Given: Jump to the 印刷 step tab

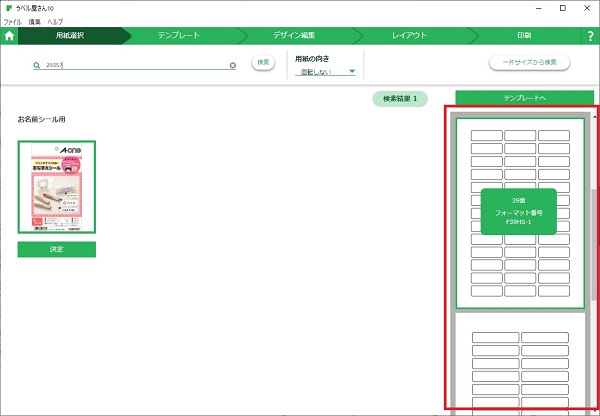Looking at the screenshot, I should (x=524, y=36).
